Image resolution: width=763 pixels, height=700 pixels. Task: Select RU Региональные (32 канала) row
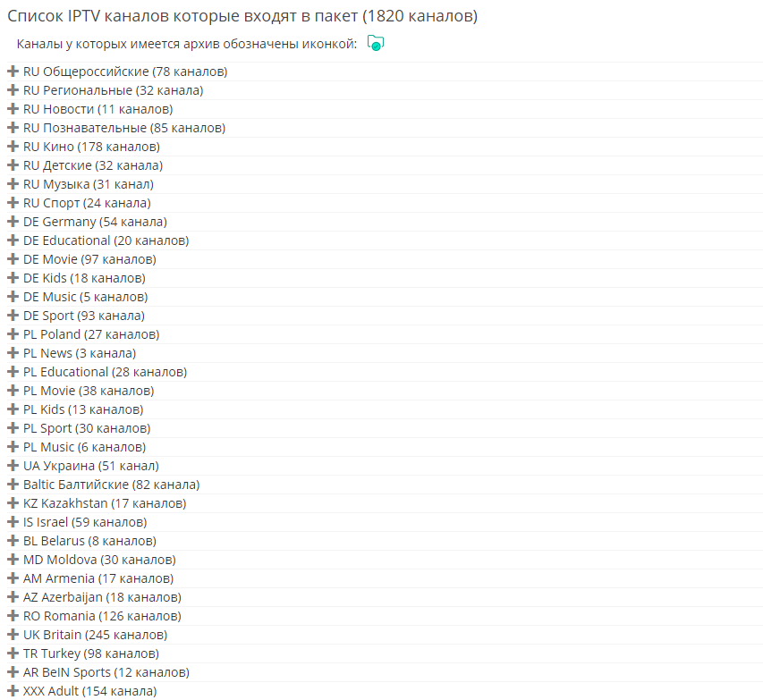(113, 90)
